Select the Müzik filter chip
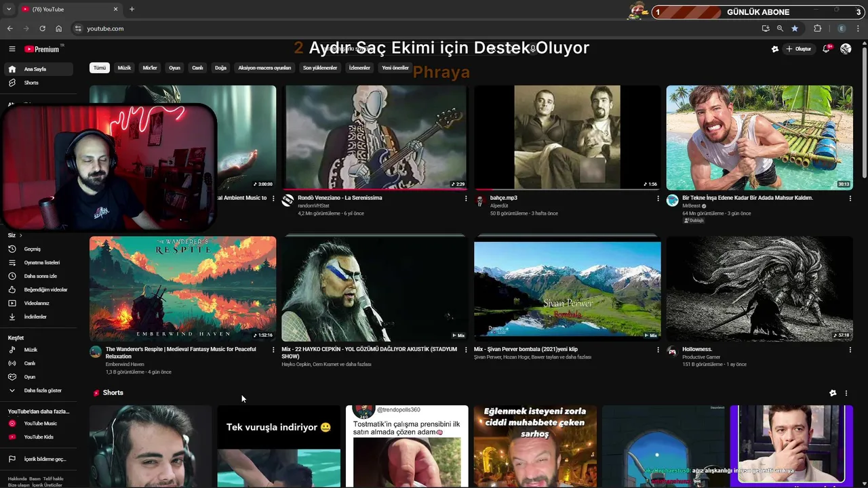The width and height of the screenshot is (868, 488). click(x=124, y=68)
